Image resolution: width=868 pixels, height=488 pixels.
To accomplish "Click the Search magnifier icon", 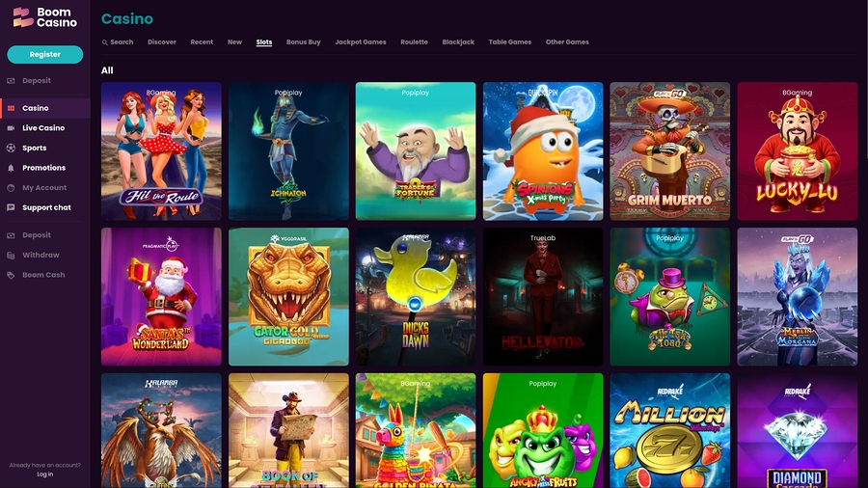I will point(104,42).
